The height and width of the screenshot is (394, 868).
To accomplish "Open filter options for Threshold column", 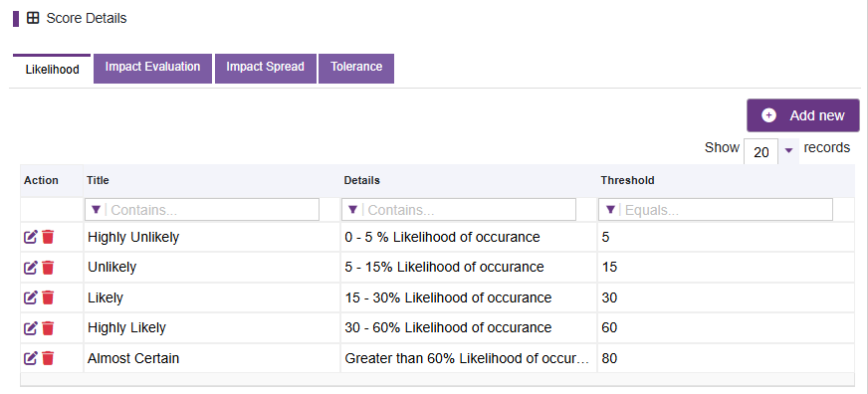I will point(610,210).
